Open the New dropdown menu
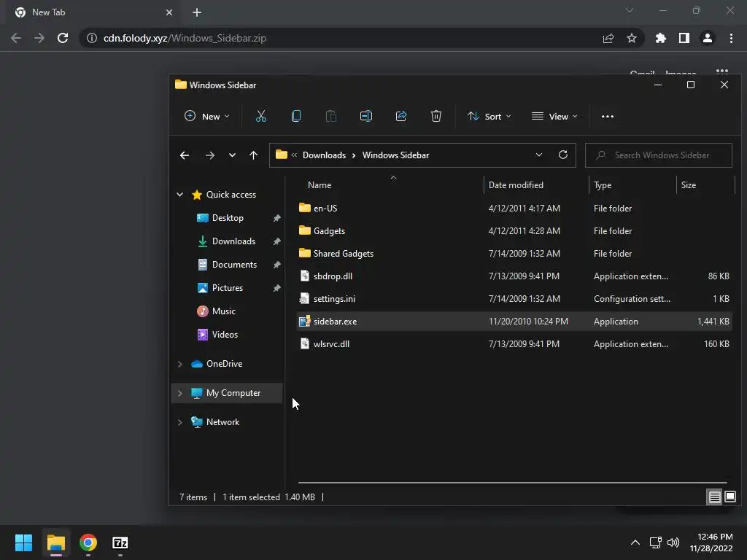747x560 pixels. pyautogui.click(x=207, y=117)
